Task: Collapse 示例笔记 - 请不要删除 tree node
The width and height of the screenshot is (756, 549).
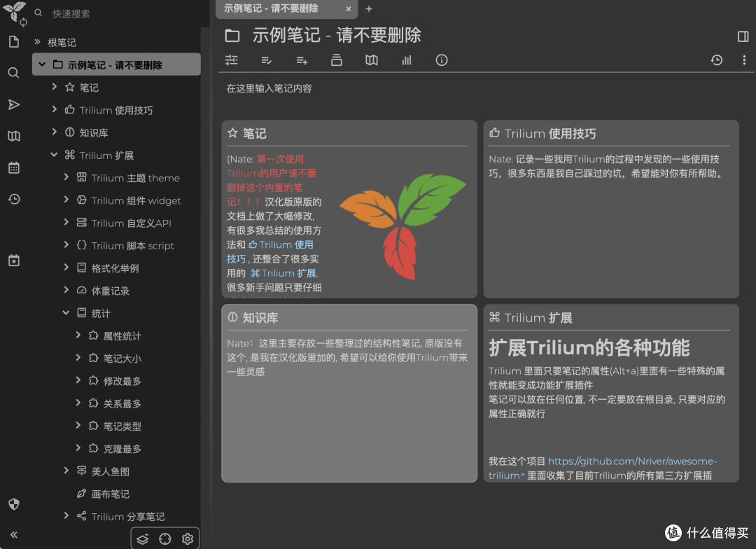Action: [x=42, y=64]
